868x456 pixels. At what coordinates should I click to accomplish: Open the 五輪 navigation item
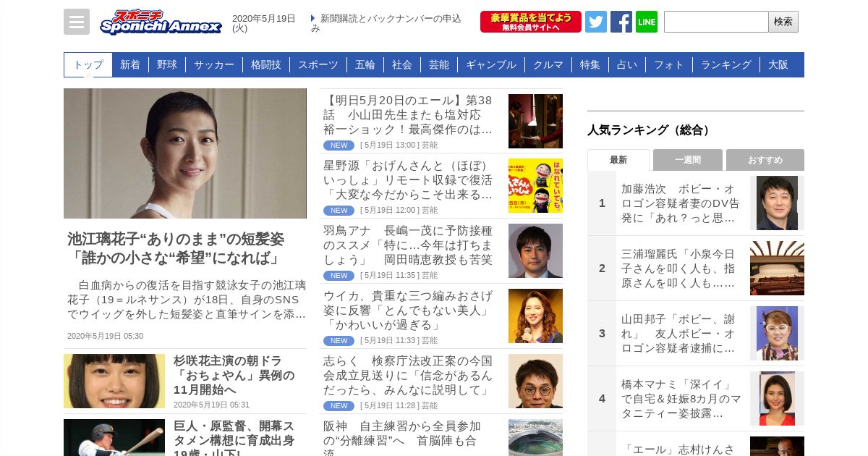pos(365,64)
